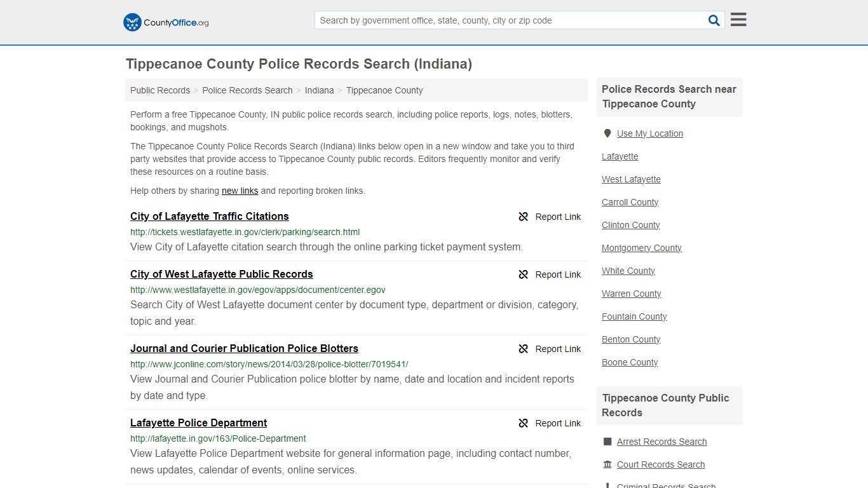This screenshot has height=488, width=868.
Task: Open tickets.westlafayette.in.gov URL
Action: pos(245,232)
